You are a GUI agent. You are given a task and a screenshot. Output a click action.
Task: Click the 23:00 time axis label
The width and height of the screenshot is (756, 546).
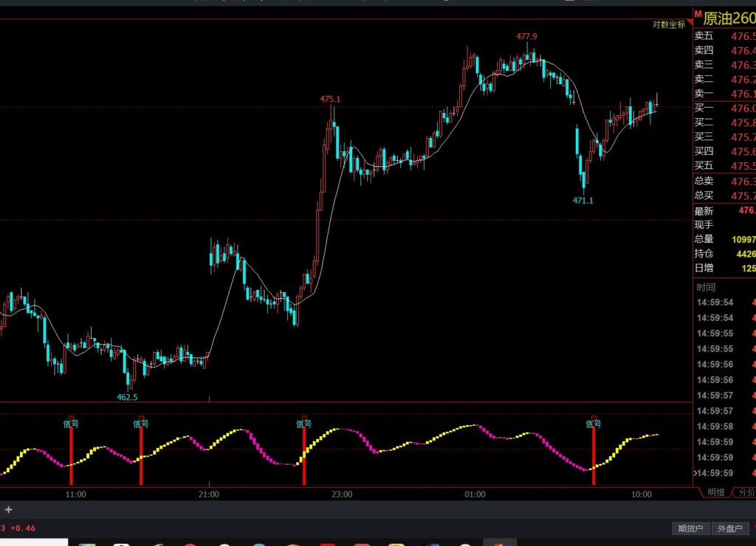pos(341,494)
